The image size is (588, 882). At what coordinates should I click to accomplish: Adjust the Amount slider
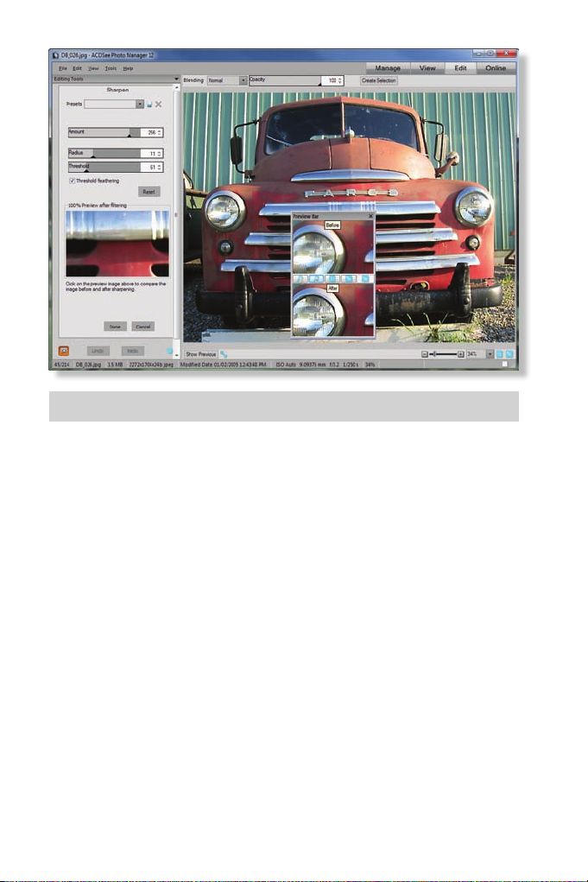pyautogui.click(x=104, y=132)
